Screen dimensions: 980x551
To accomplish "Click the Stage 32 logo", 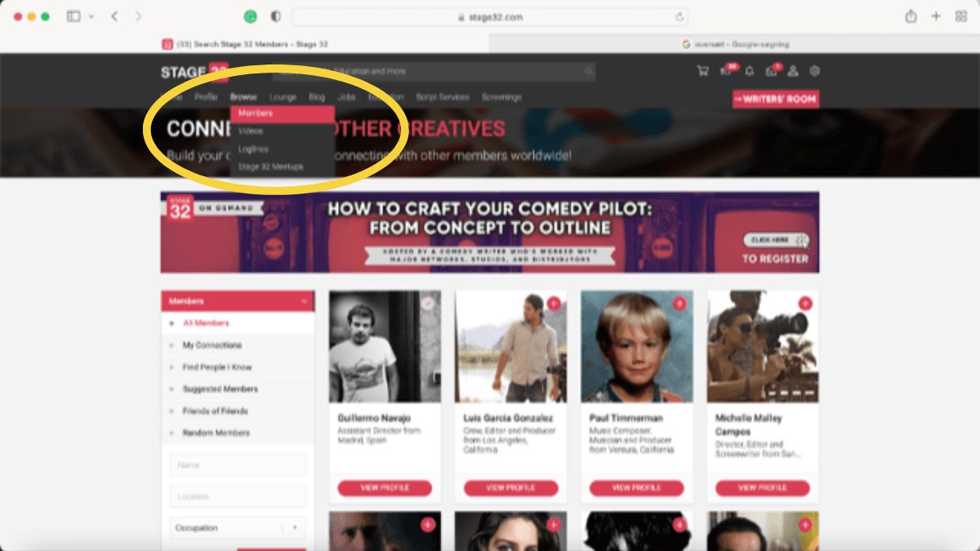I will 194,72.
